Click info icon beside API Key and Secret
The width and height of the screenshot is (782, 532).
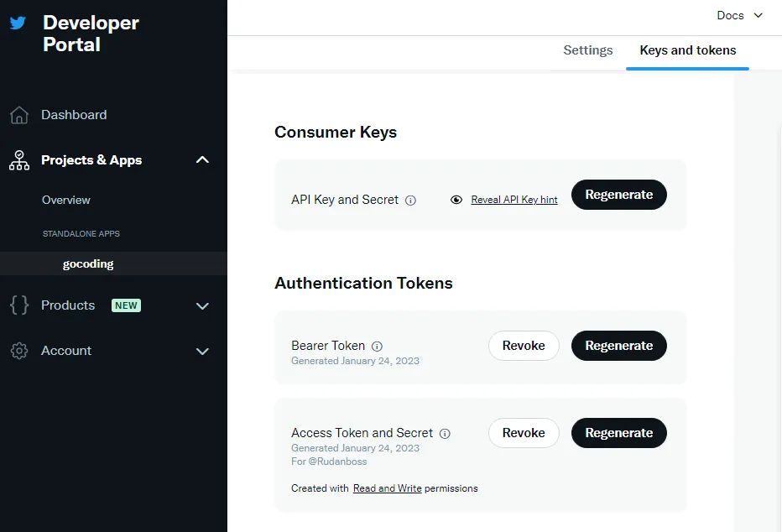click(x=410, y=201)
